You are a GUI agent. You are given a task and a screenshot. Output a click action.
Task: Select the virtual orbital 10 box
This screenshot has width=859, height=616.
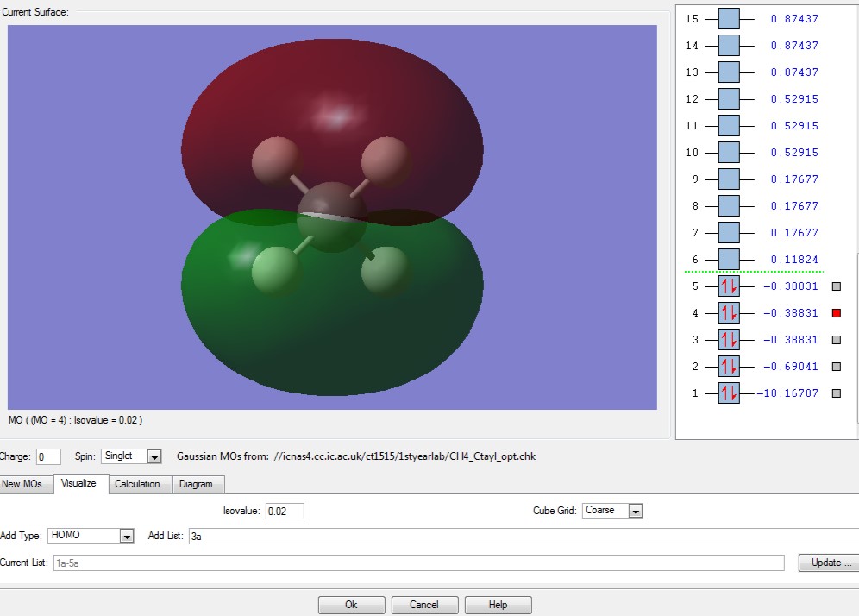point(729,153)
